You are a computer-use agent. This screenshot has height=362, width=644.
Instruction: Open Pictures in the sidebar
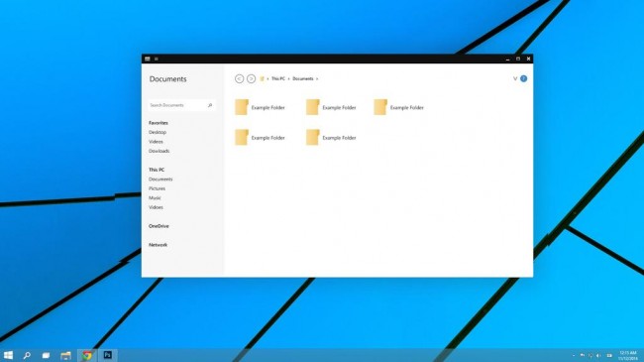[157, 188]
